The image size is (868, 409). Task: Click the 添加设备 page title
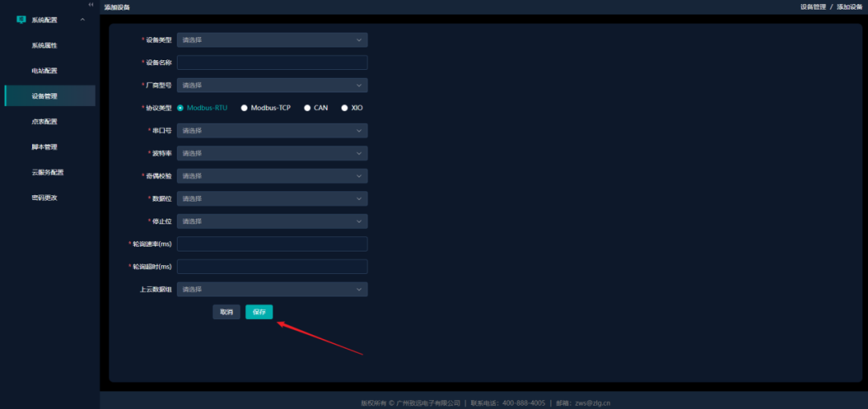(117, 8)
